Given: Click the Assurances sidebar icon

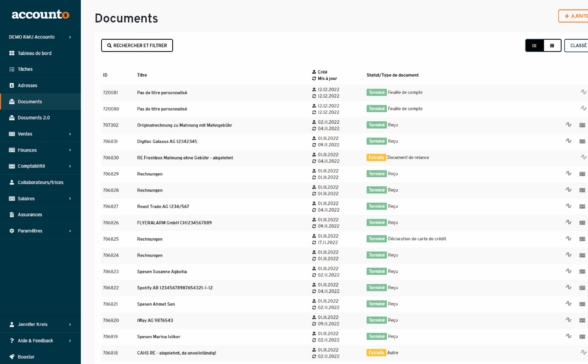Looking at the screenshot, I should [x=12, y=215].
